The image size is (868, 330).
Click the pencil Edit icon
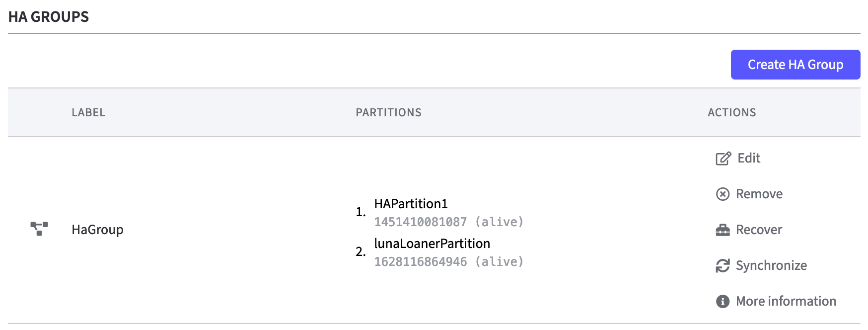[723, 159]
